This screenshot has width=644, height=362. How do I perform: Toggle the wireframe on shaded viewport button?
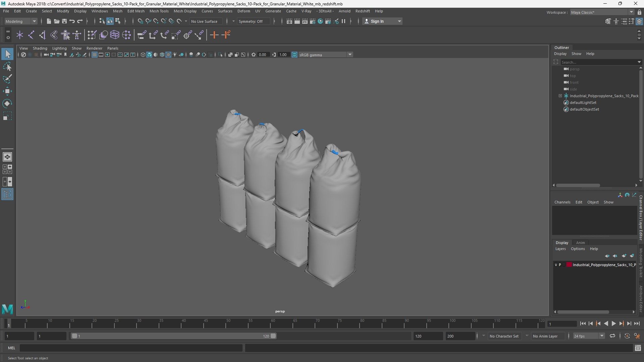pyautogui.click(x=162, y=55)
